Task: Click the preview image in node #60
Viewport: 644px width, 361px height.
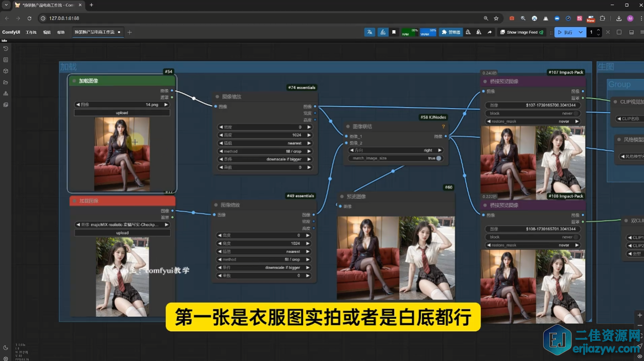Action: click(x=396, y=258)
